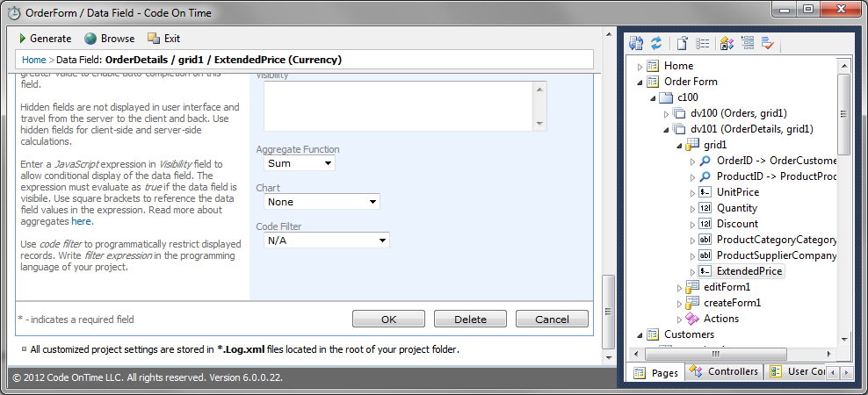The height and width of the screenshot is (395, 868).
Task: Click the main form vertical scrollbar thumb
Action: click(x=608, y=312)
